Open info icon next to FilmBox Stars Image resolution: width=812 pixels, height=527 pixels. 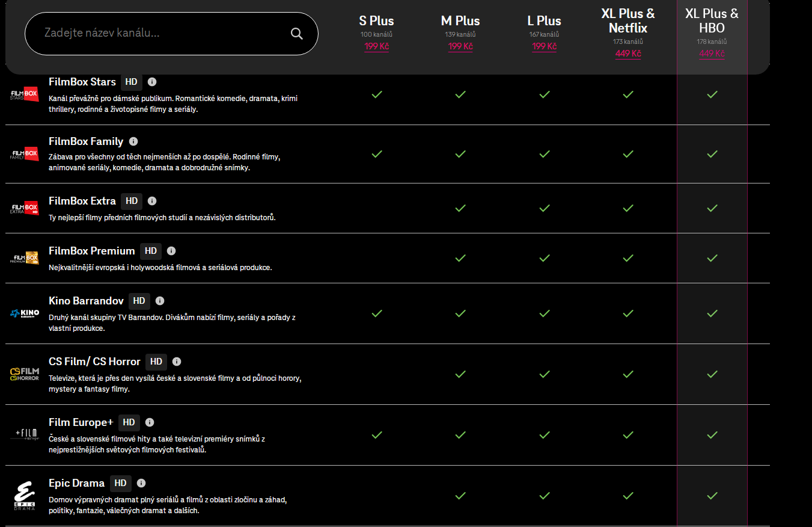pos(152,82)
